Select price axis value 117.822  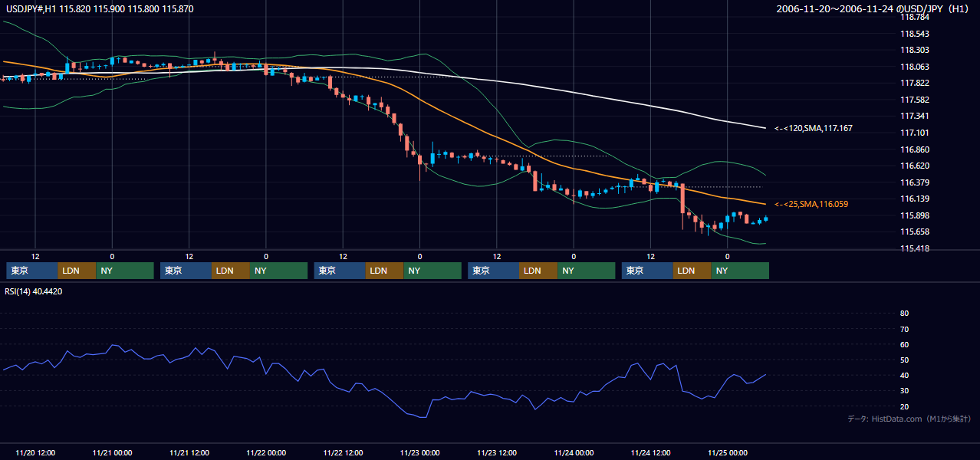click(x=915, y=83)
